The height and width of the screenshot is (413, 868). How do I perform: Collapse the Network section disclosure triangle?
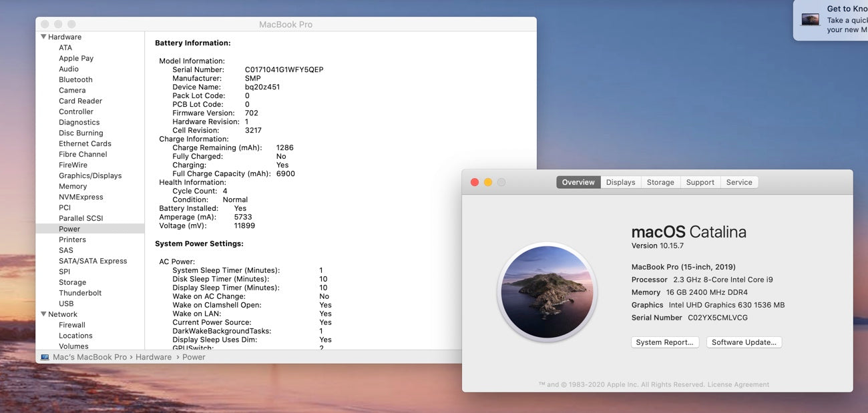tap(44, 314)
